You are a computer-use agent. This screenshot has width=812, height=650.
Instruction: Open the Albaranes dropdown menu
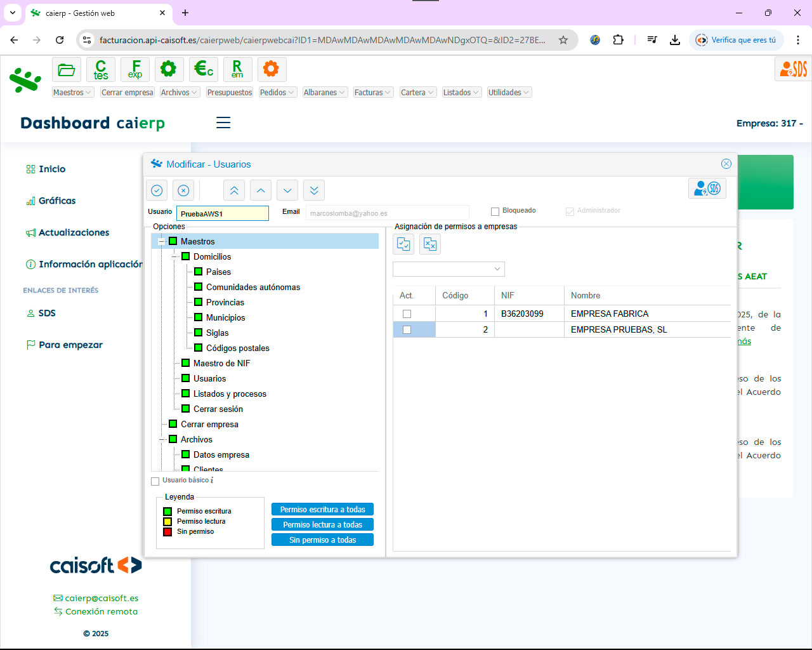[x=325, y=93]
